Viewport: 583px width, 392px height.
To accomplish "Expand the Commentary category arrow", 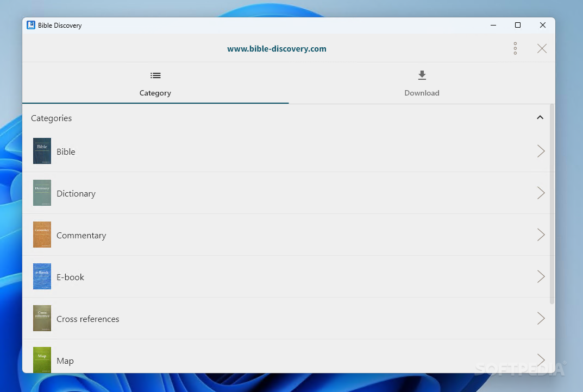I will [x=541, y=235].
